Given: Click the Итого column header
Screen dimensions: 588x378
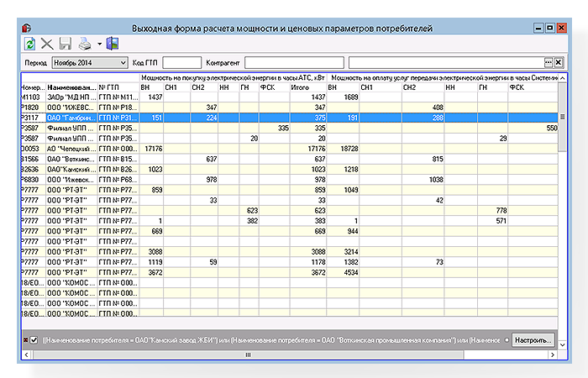Looking at the screenshot, I should [308, 87].
